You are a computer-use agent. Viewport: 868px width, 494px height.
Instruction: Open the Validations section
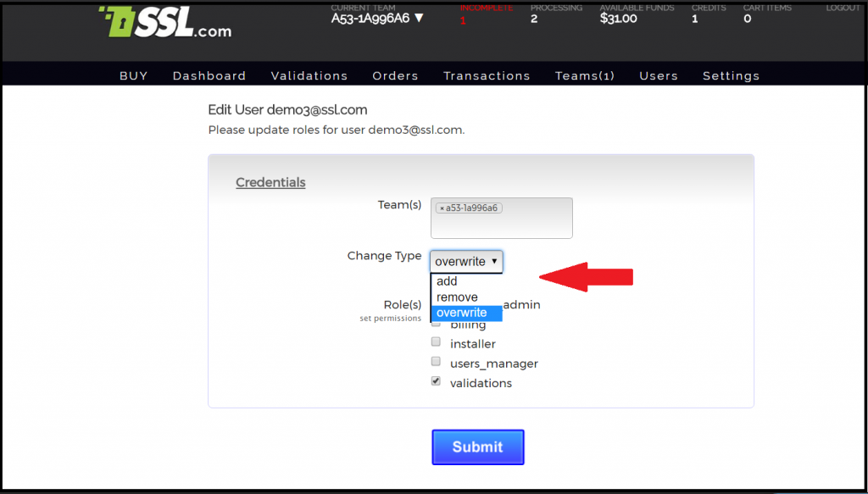(x=309, y=75)
